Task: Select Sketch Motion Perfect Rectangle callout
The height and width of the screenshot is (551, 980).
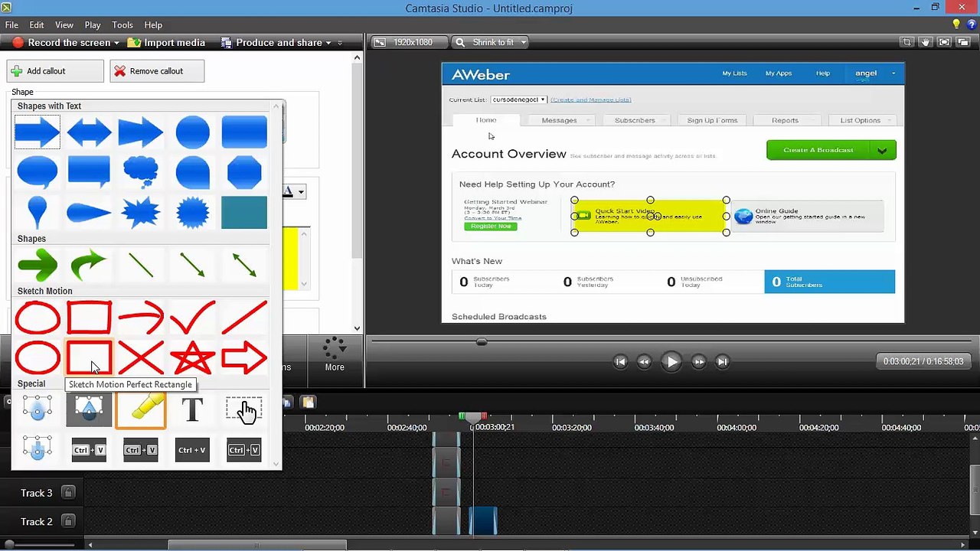Action: 89,357
